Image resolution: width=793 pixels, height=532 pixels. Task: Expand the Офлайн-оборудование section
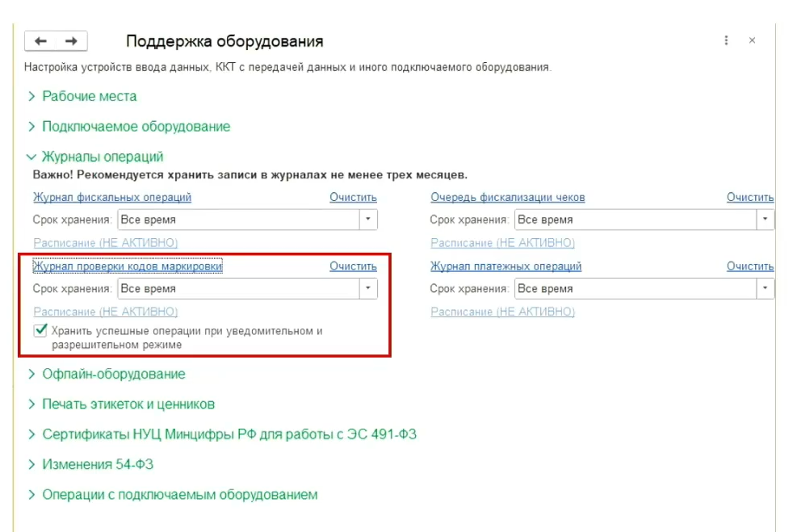(113, 374)
